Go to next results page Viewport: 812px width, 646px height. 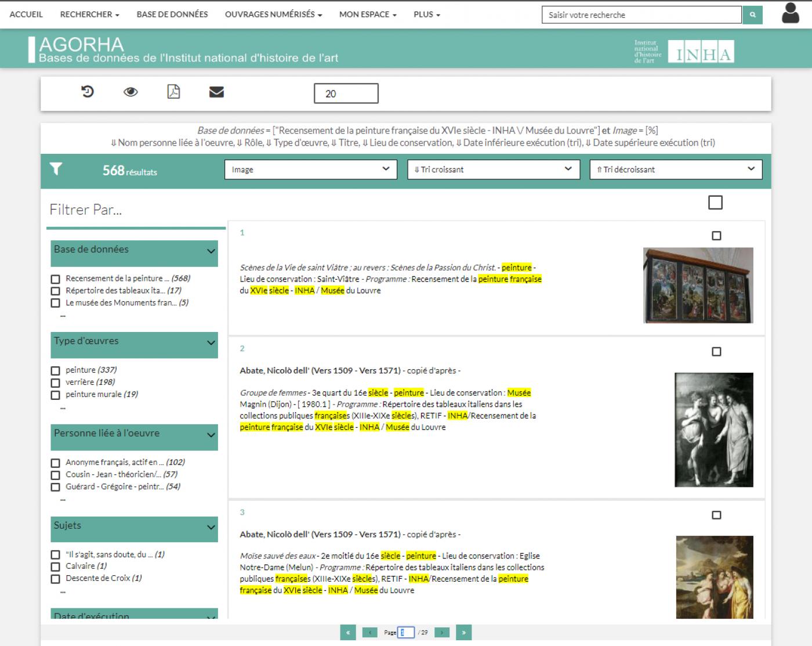click(x=442, y=633)
